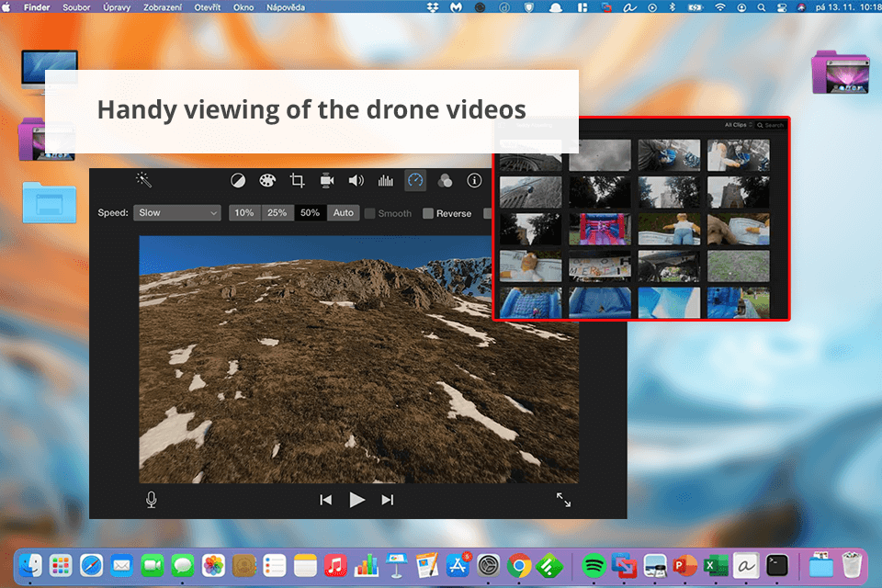Open FaceTime from the dock

[x=152, y=566]
